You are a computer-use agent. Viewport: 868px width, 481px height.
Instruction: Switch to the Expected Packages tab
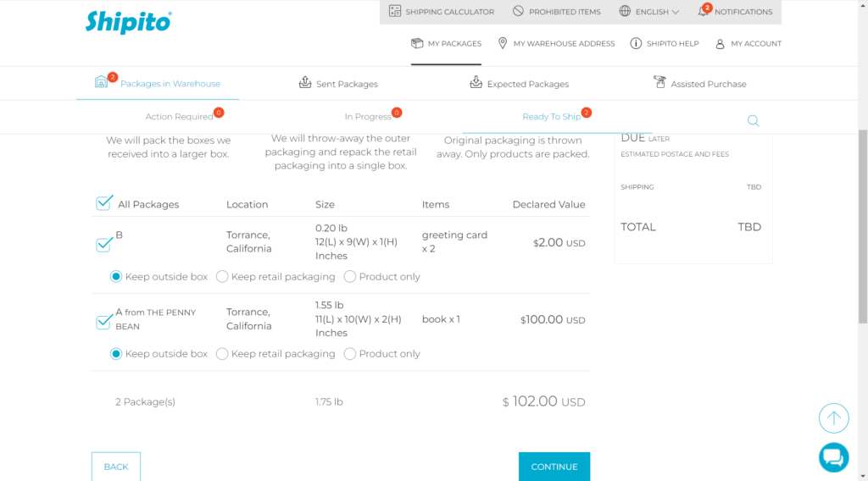pos(519,84)
